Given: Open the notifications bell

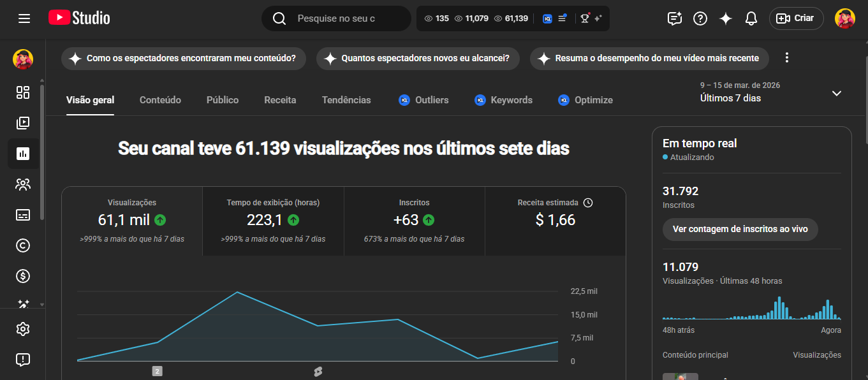Looking at the screenshot, I should [751, 18].
